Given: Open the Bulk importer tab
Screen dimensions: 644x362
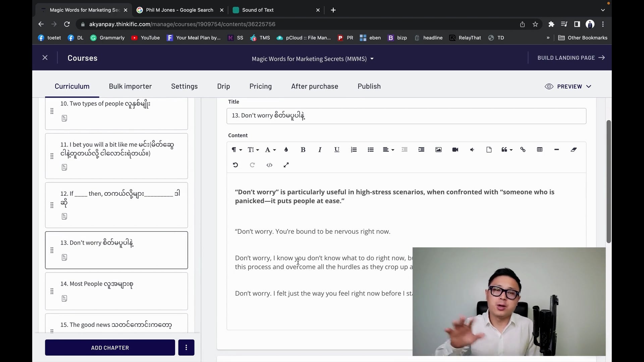Looking at the screenshot, I should pyautogui.click(x=130, y=86).
